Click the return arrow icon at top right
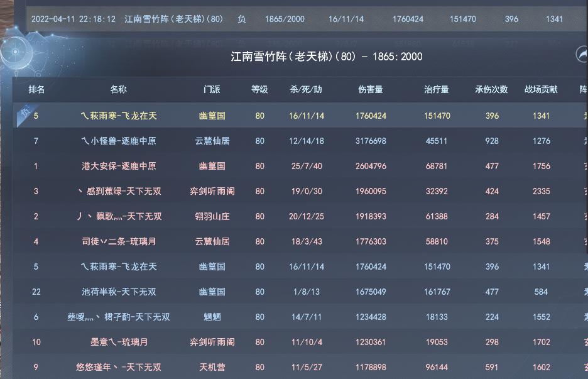The image size is (588, 379). [582, 55]
